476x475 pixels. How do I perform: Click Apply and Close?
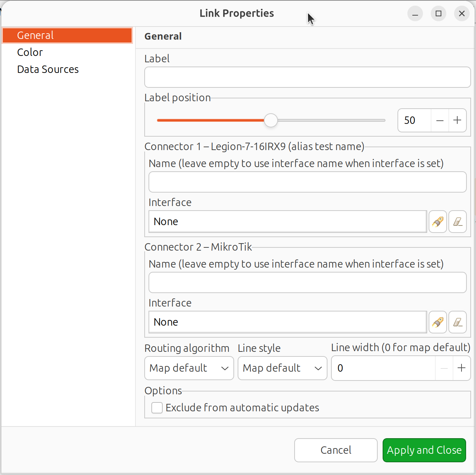[x=424, y=450]
